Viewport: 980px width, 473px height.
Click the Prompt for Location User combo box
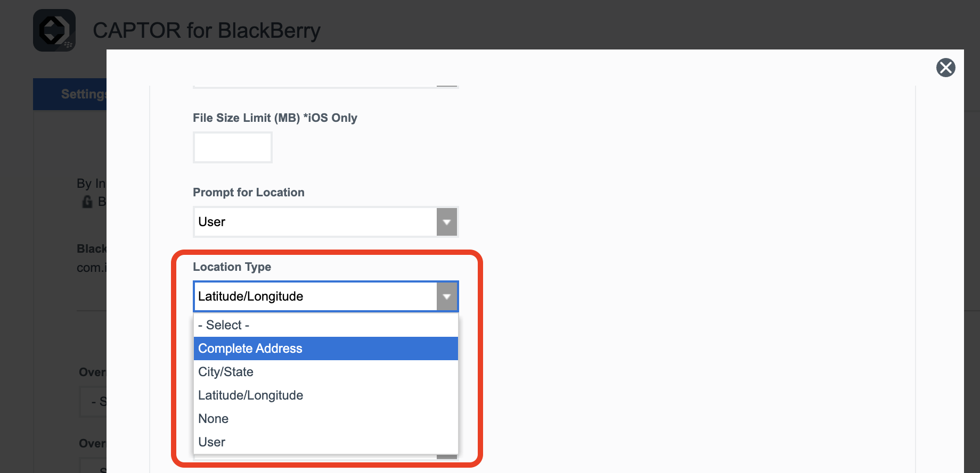[x=325, y=222]
